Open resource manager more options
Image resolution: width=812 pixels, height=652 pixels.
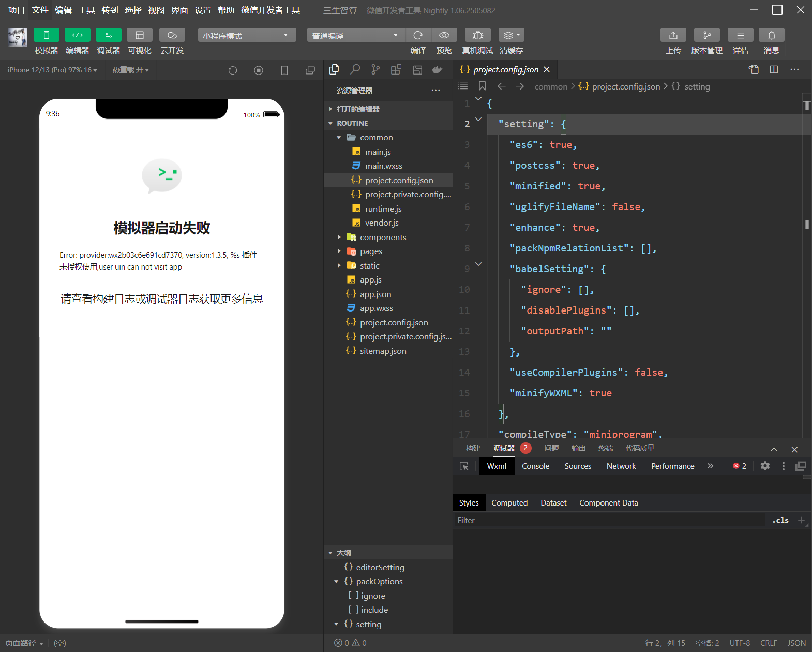pyautogui.click(x=436, y=90)
